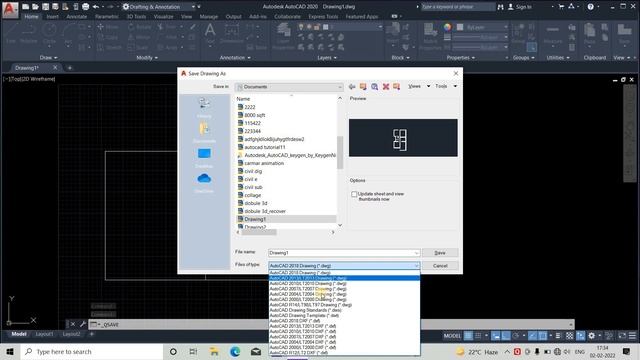
Task: Click the Save icon in Quick Access toolbar
Action: (x=45, y=7)
